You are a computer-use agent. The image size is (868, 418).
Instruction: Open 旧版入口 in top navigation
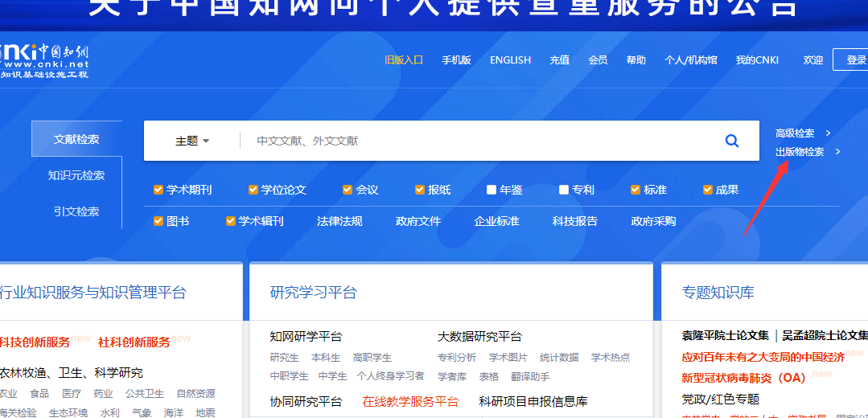(x=404, y=60)
